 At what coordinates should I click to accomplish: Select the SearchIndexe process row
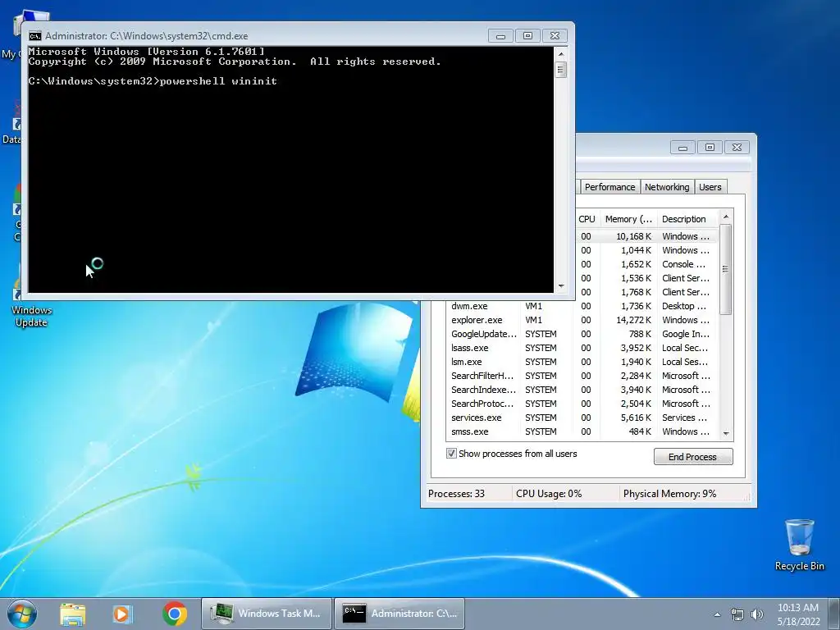point(582,390)
